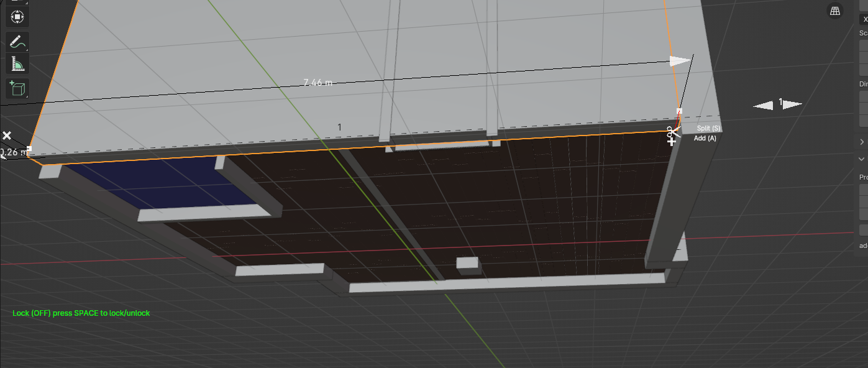Click the 0.26 m dimension label
This screenshot has height=368, width=868.
click(12, 152)
